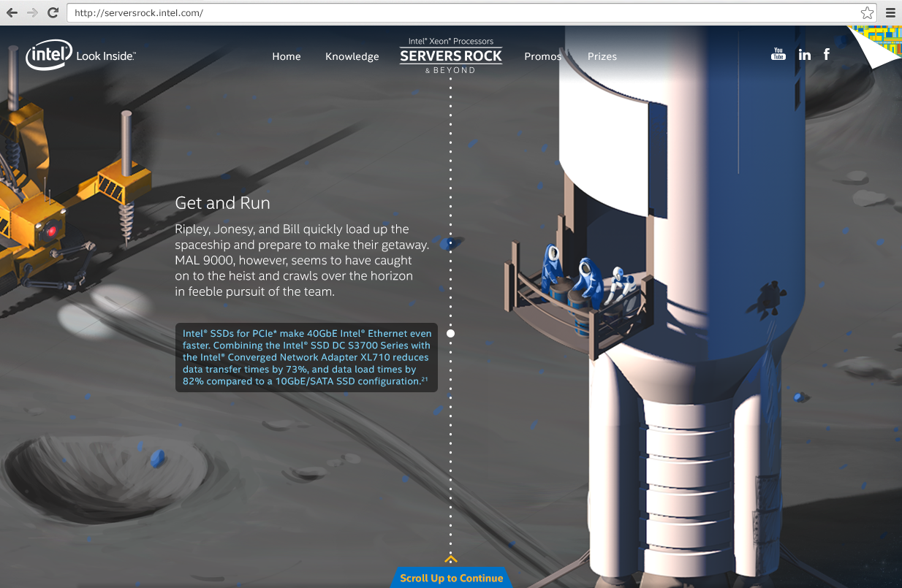Open the browser hamburger menu

coord(890,12)
